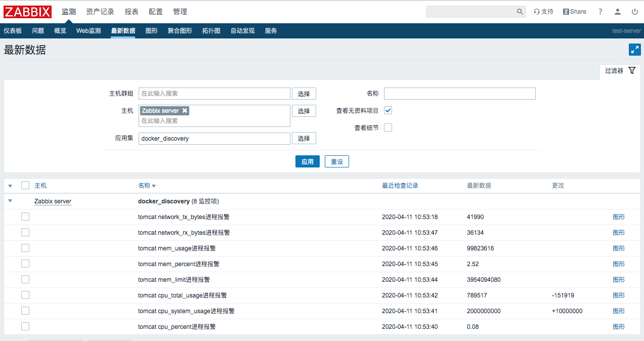Open the 管理 main menu
The height and width of the screenshot is (341, 644).
coord(180,12)
